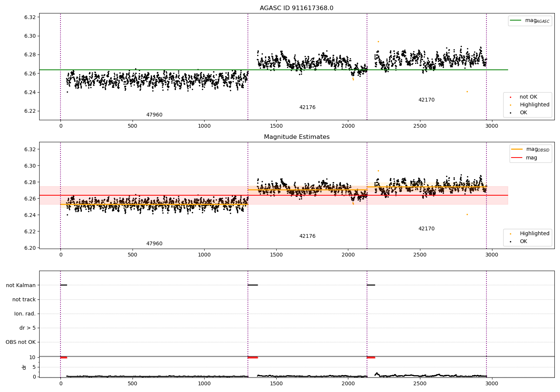Click the '42176' label in top plot

tap(307, 108)
